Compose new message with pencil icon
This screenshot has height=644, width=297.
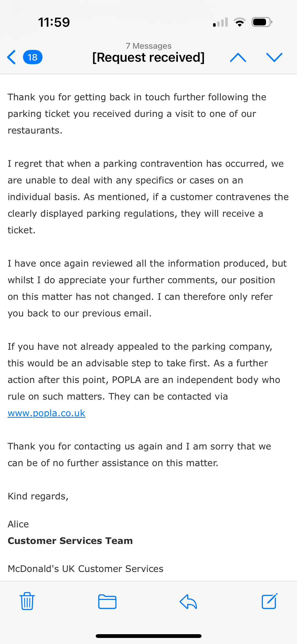269,601
